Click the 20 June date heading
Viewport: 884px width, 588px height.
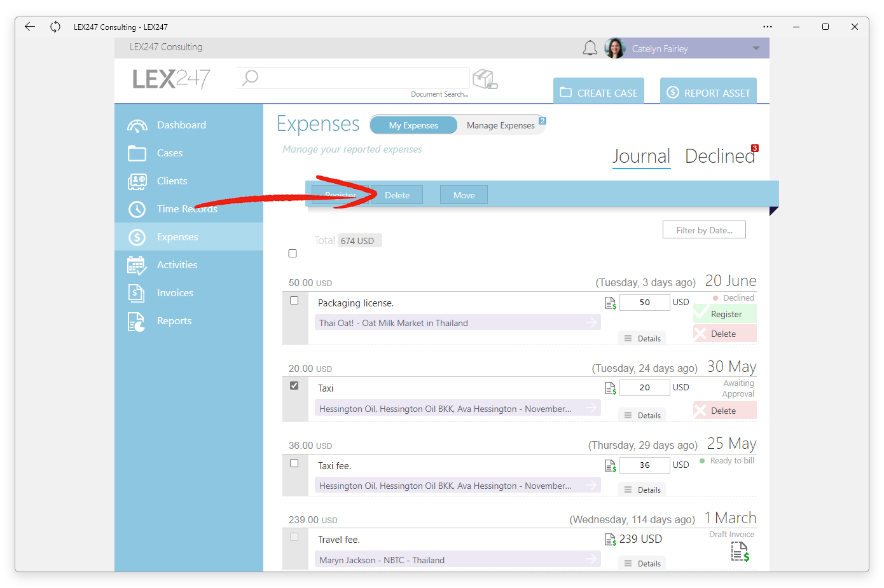pos(731,281)
